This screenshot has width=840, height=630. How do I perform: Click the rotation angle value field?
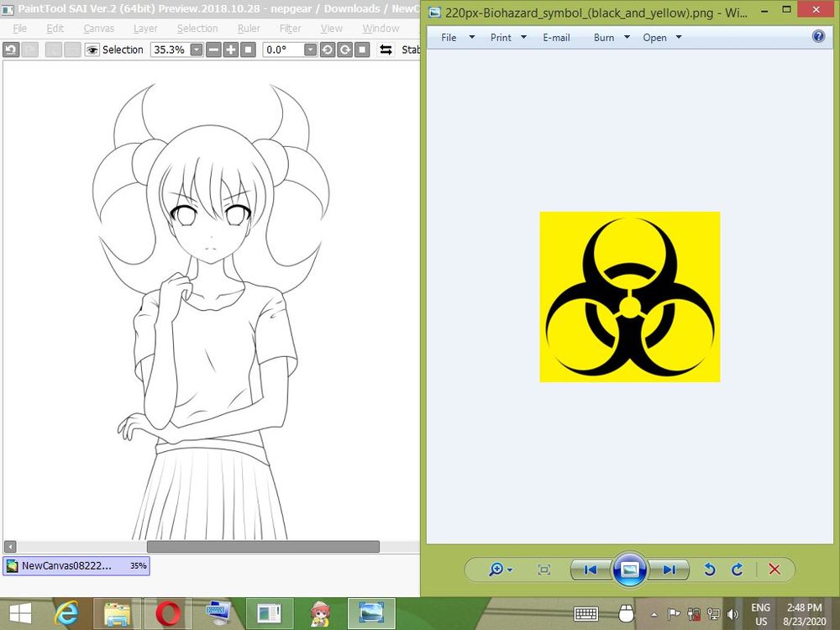[x=283, y=50]
